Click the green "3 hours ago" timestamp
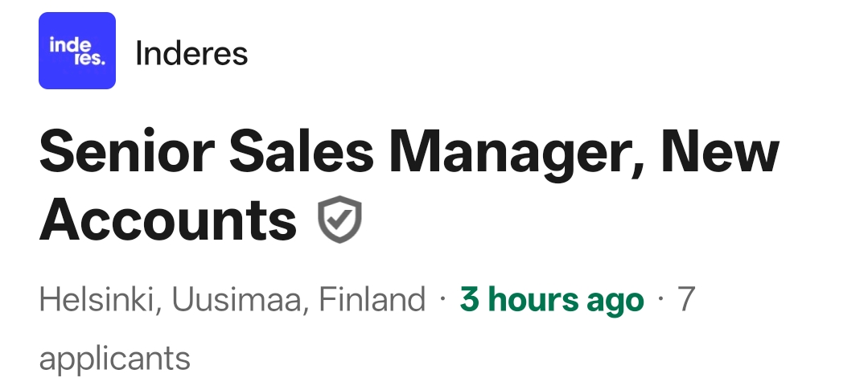 (x=552, y=300)
